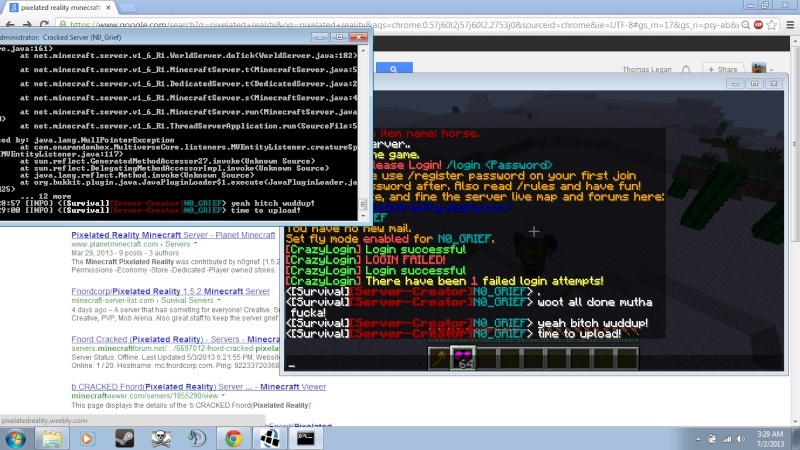The image size is (800, 450).
Task: Select the pink item stack of 64 in hotbar
Action: (x=463, y=358)
